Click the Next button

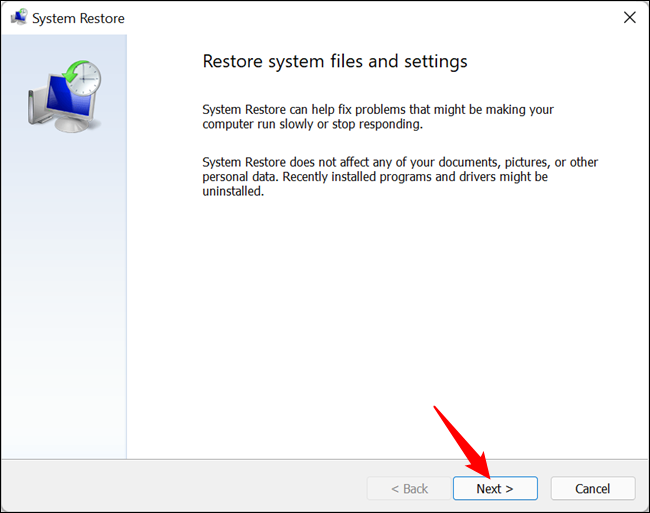pyautogui.click(x=495, y=488)
